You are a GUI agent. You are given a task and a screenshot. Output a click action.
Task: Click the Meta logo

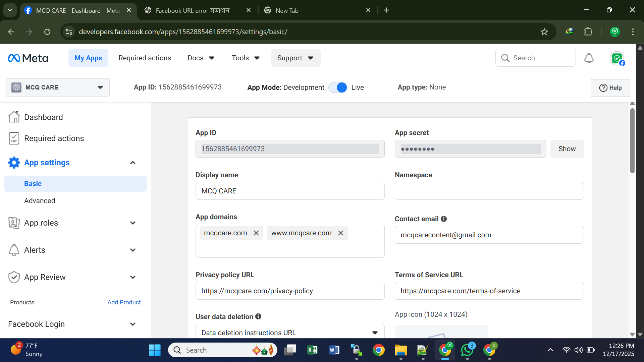click(x=28, y=58)
